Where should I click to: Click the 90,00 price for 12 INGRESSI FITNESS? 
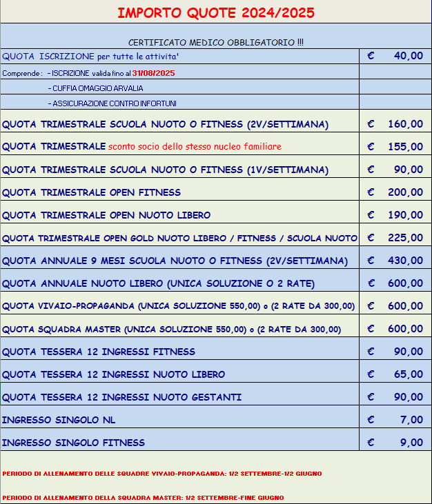point(395,349)
